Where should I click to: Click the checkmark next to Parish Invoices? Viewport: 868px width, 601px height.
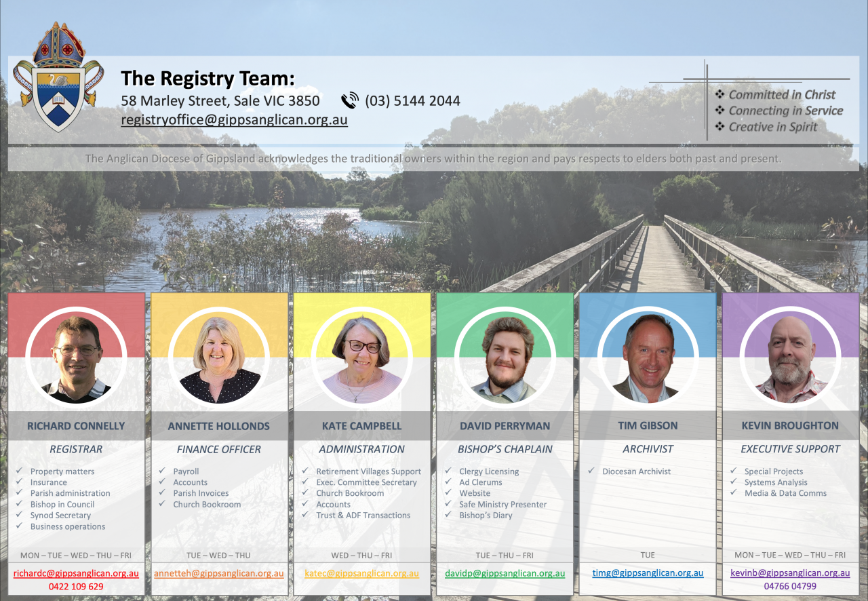161,492
